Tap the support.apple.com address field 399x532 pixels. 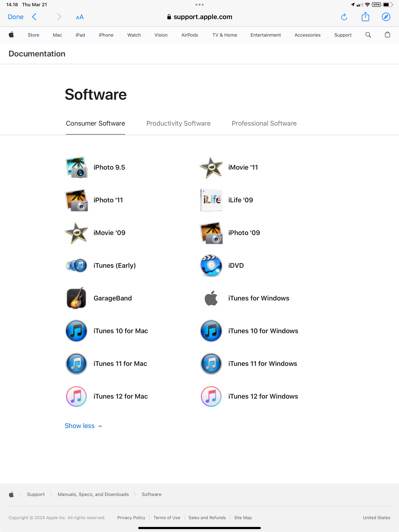[x=199, y=17]
